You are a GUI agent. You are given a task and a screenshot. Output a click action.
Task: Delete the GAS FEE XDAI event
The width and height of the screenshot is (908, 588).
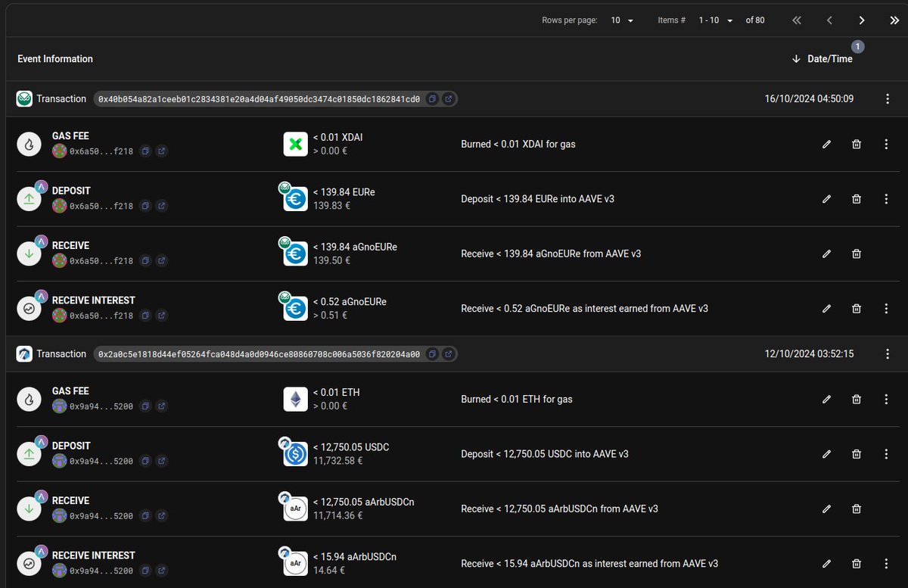coord(857,144)
